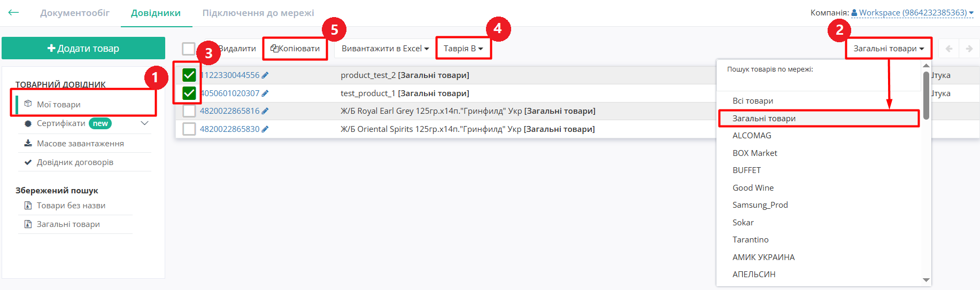Open the Загальні товари network dropdown

pos(889,49)
